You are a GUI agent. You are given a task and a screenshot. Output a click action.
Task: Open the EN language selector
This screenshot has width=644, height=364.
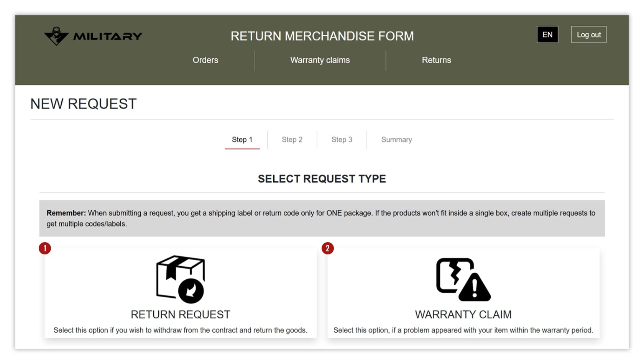click(547, 34)
